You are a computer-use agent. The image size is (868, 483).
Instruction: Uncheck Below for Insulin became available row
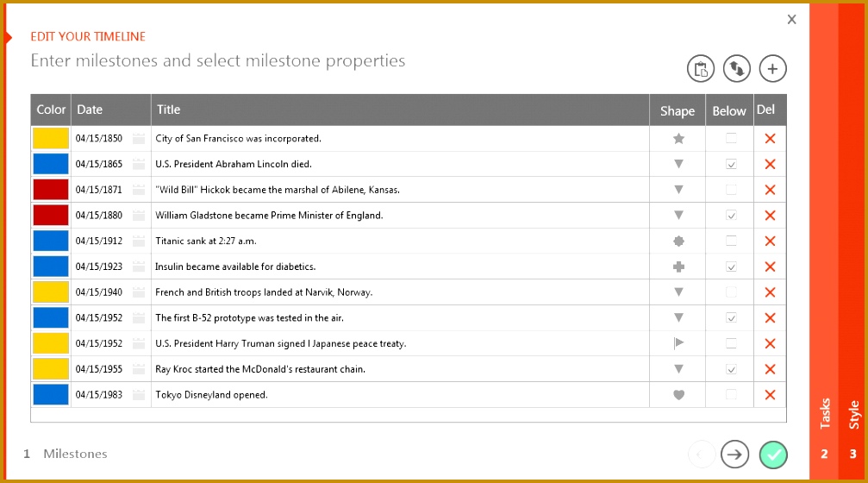point(731,267)
